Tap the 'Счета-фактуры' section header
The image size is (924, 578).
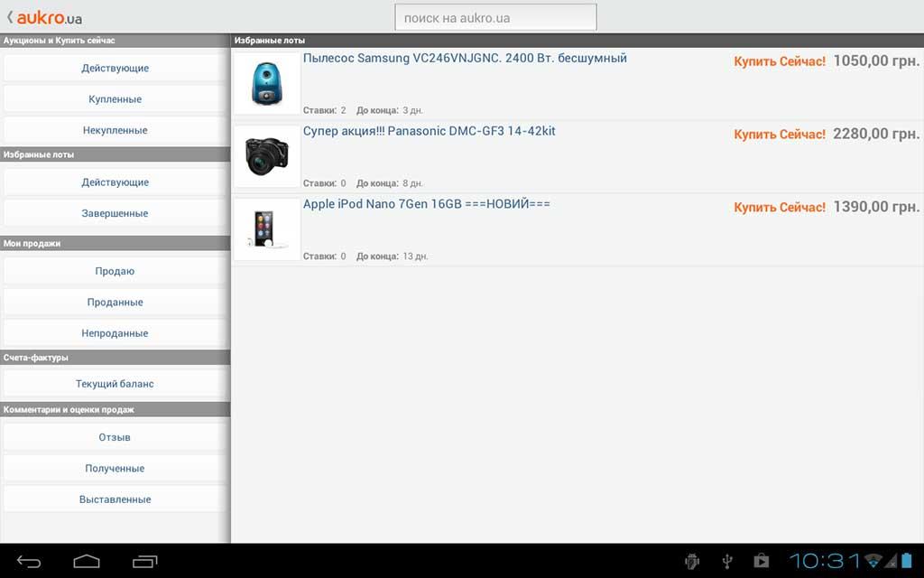[x=115, y=358]
